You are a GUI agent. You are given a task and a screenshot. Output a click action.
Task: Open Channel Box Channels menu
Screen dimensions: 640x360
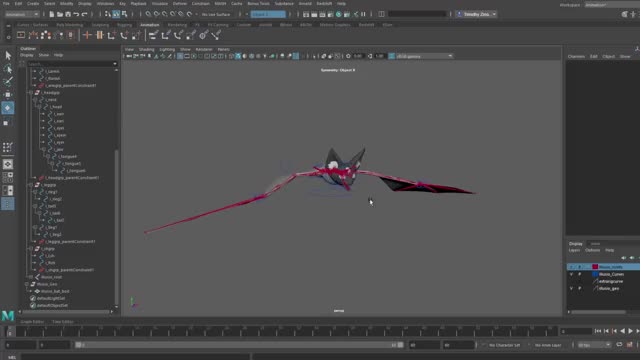[x=576, y=57]
